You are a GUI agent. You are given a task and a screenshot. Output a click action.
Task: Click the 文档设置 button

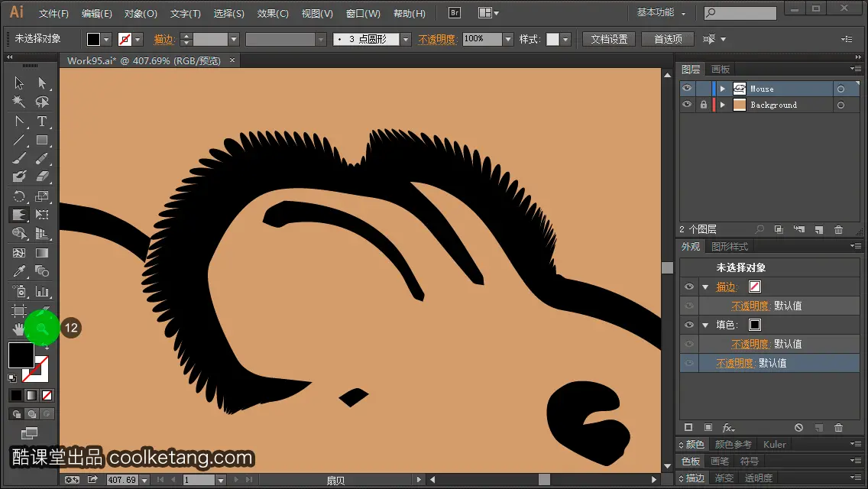click(x=609, y=39)
